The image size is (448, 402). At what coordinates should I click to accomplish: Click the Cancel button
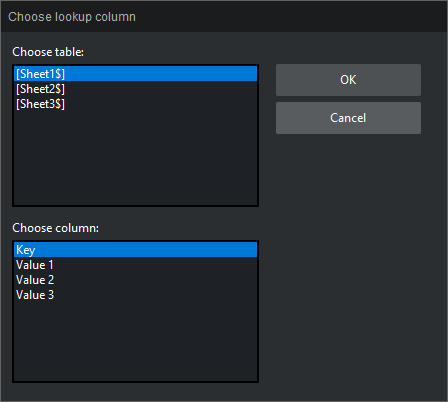[x=348, y=118]
